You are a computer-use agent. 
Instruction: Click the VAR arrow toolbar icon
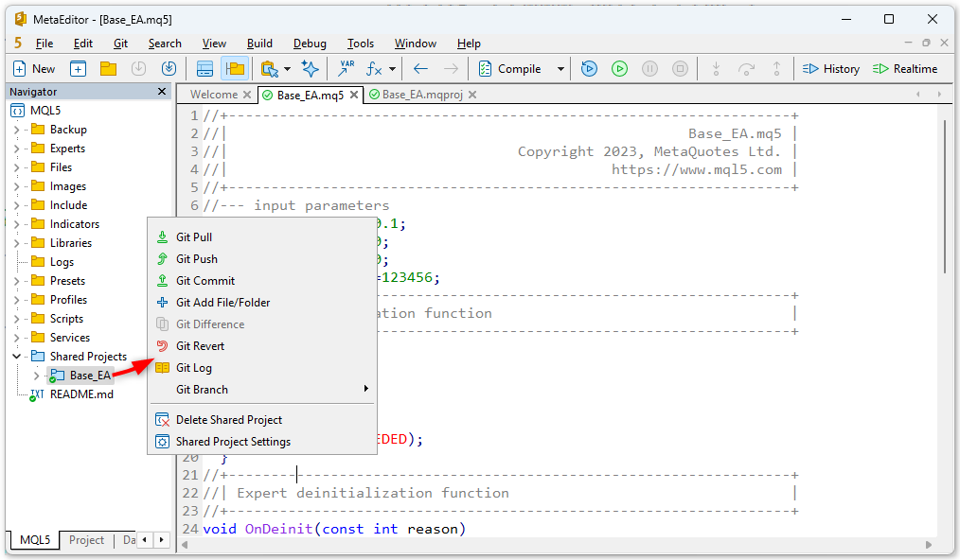pos(346,69)
